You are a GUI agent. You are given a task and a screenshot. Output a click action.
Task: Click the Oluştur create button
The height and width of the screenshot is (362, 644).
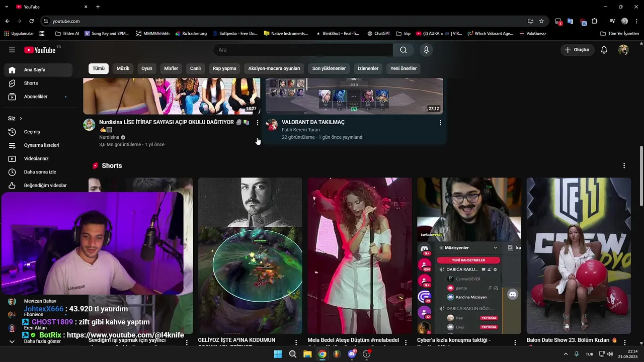577,50
